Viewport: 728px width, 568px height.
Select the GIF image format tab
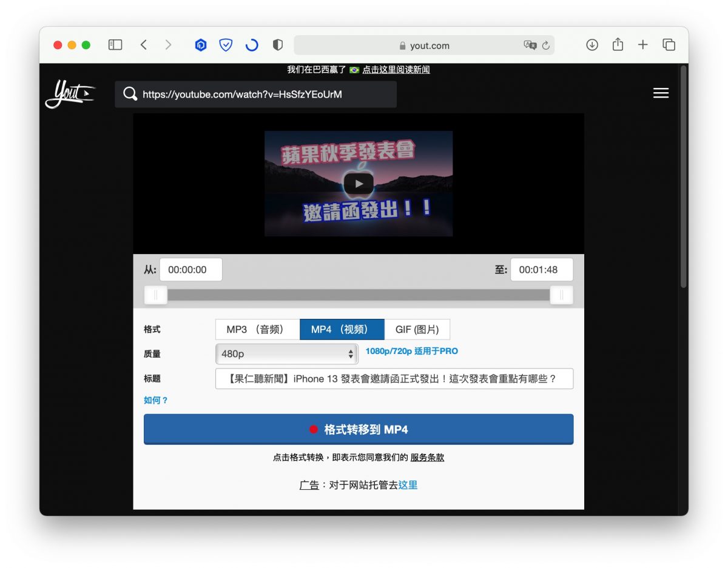pos(417,330)
